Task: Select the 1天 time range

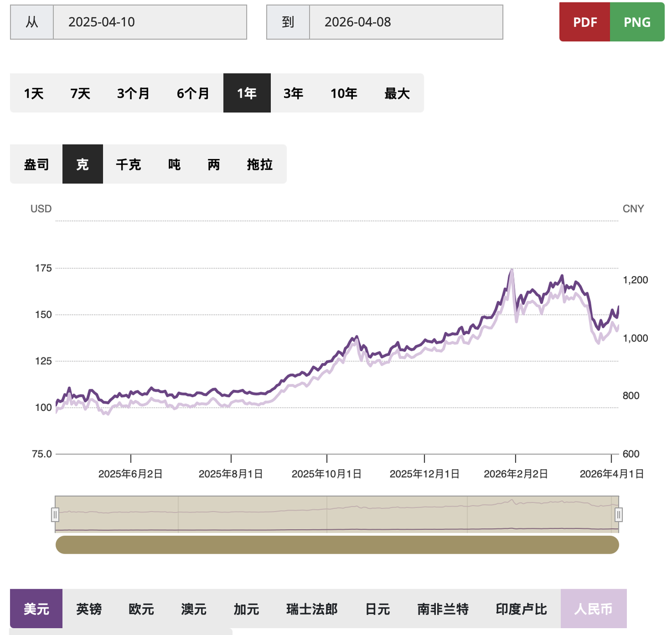Action: 34,93
